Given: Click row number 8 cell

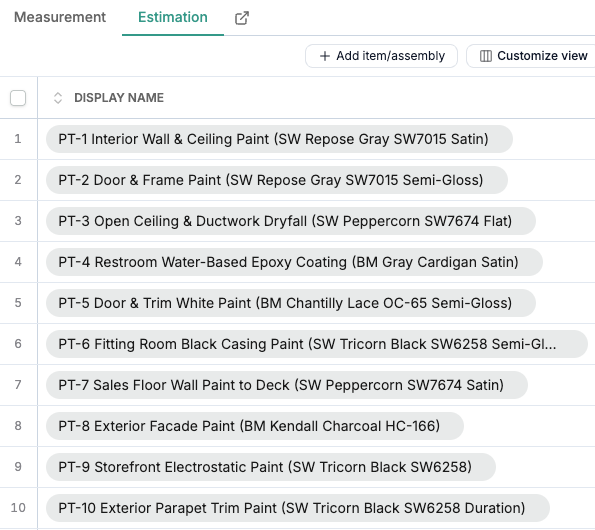Looking at the screenshot, I should coord(18,426).
